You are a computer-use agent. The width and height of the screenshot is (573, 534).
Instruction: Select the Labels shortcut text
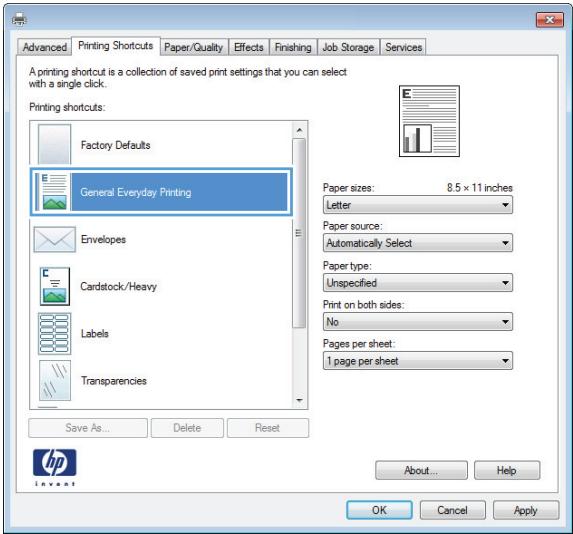(x=95, y=333)
